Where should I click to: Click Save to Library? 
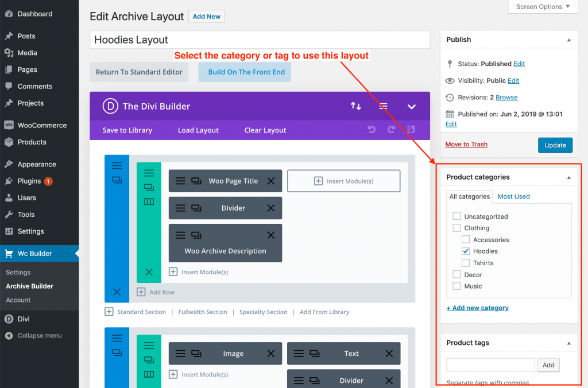127,130
